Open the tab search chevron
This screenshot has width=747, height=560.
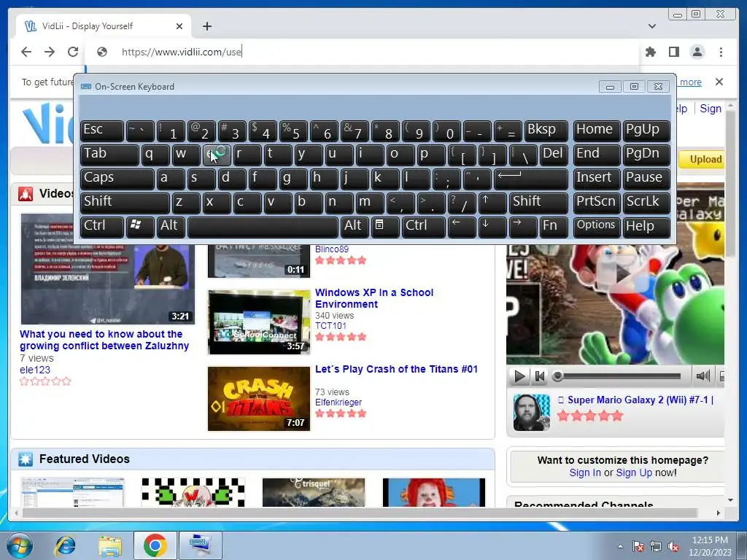pos(651,26)
